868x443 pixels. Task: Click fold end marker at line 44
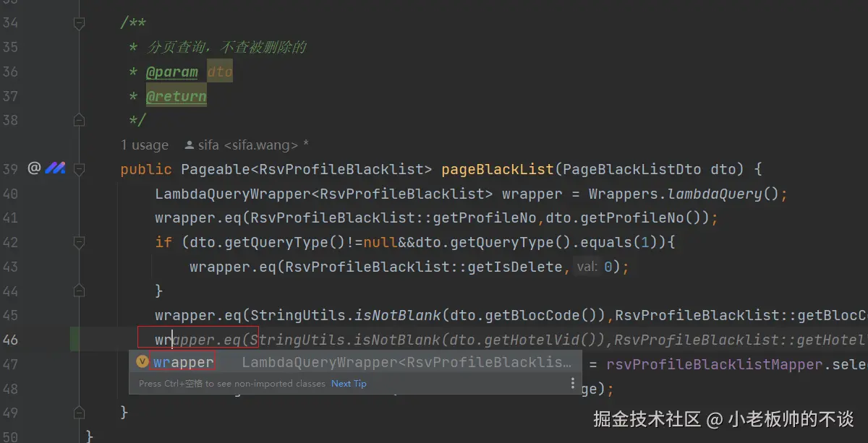[79, 291]
